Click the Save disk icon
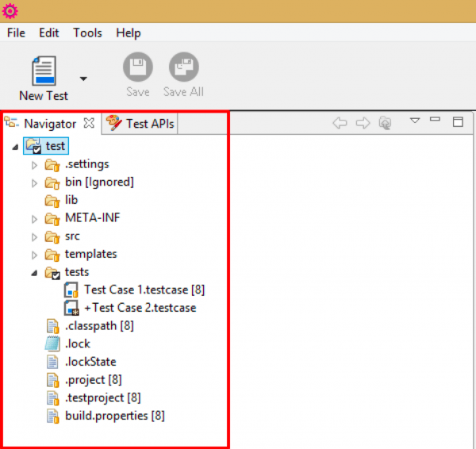 tap(138, 67)
